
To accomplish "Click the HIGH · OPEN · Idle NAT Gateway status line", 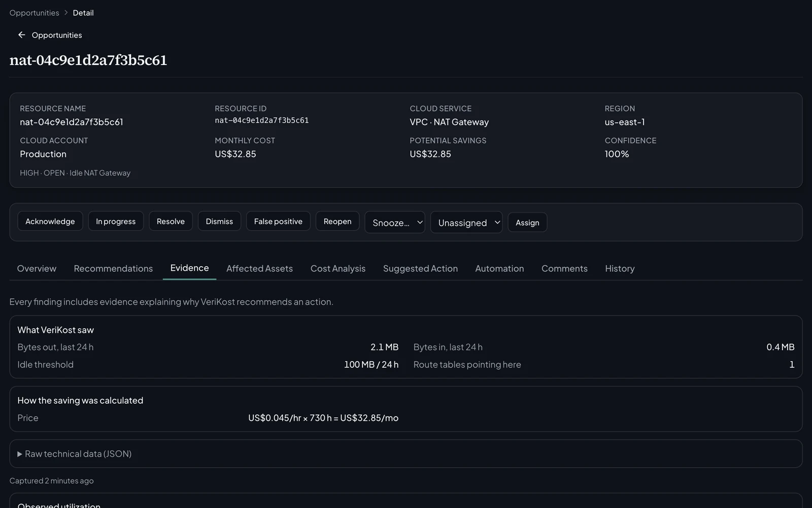I will pyautogui.click(x=75, y=173).
